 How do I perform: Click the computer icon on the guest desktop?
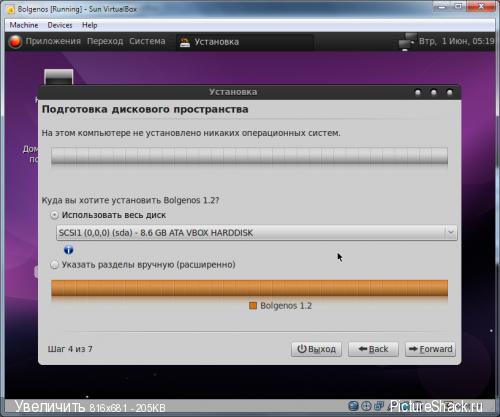[x=59, y=77]
